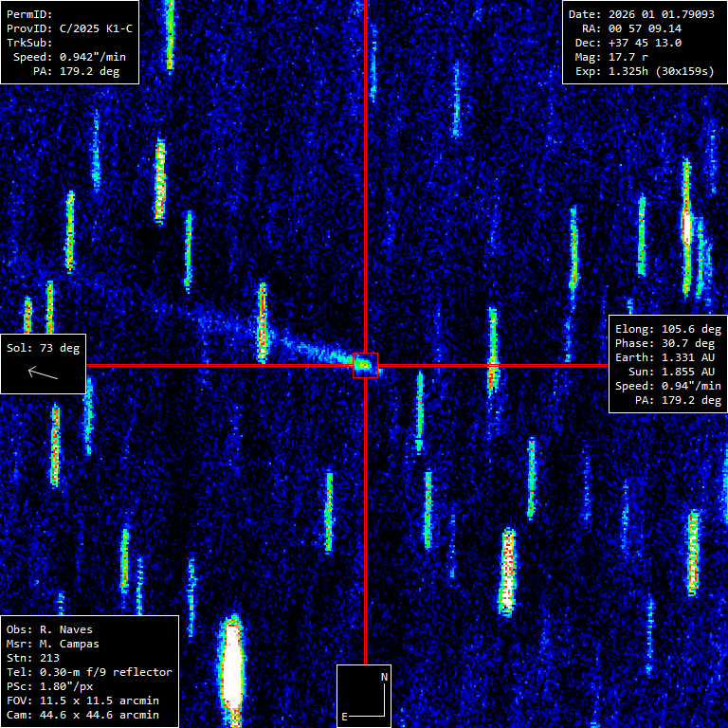The image size is (728, 728).
Task: Click the Phase 30.7 deg line
Action: pos(667,344)
